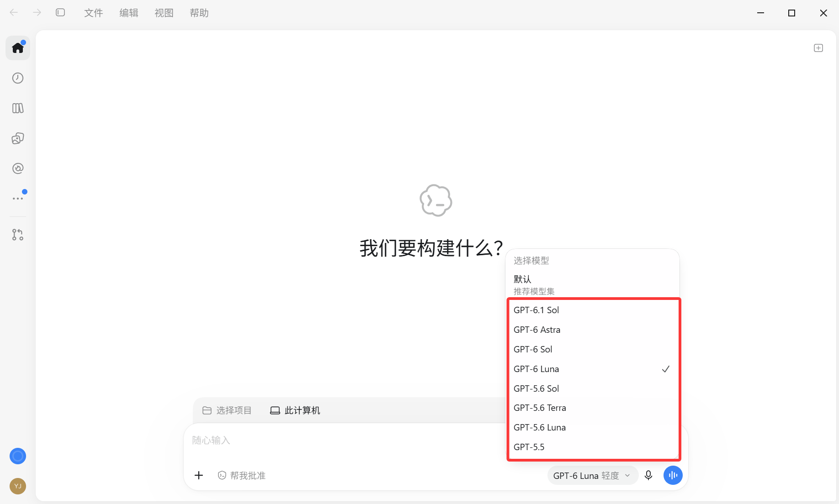839x504 pixels.
Task: Choose GPT-5.6 Sol from the model list
Action: pos(594,388)
